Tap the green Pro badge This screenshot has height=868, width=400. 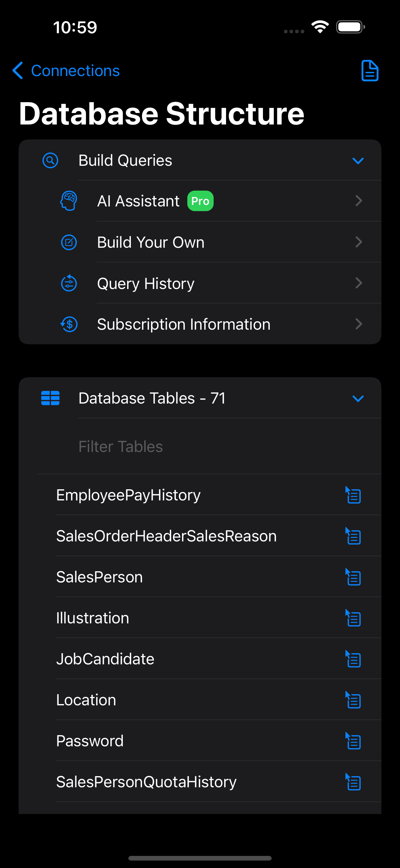pyautogui.click(x=200, y=201)
